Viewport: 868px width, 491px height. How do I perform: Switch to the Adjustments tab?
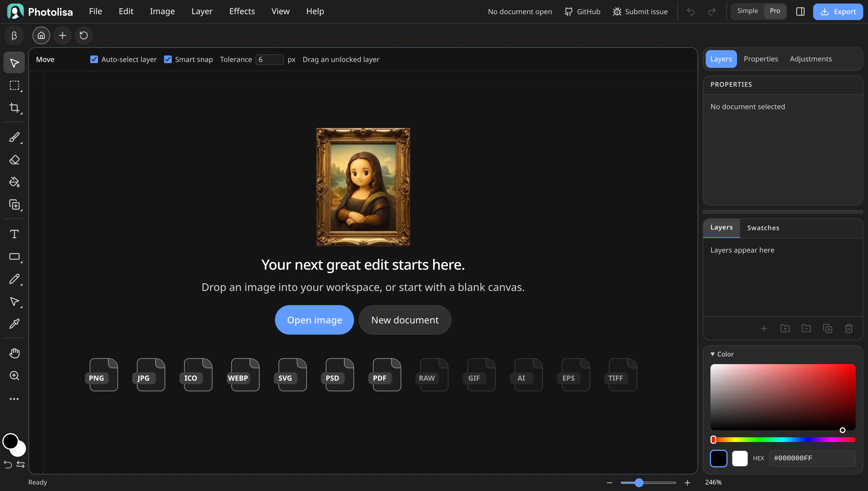click(x=811, y=59)
